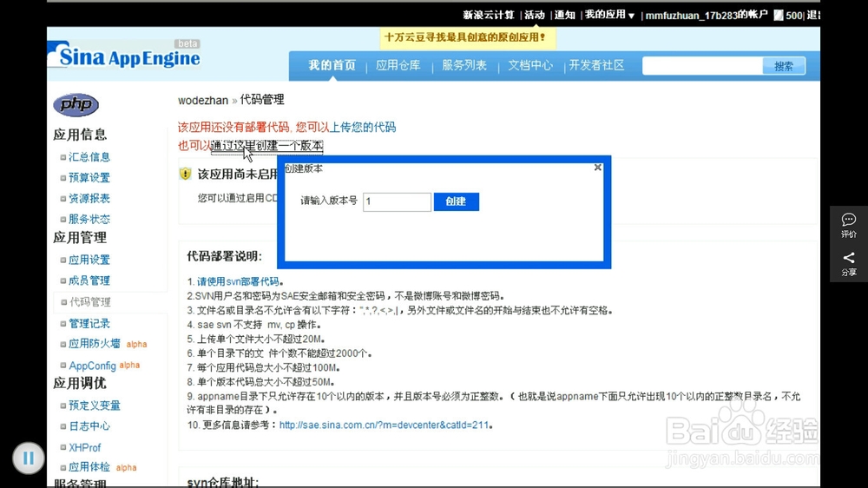
Task: Click the Sina App Engine logo
Action: (124, 56)
